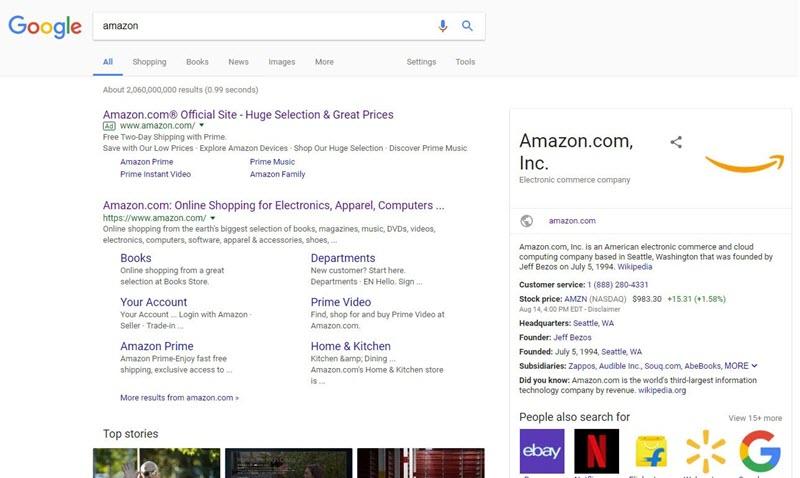Image resolution: width=800 pixels, height=478 pixels.
Task: Open the eBay tile in People also search for
Action: [542, 451]
